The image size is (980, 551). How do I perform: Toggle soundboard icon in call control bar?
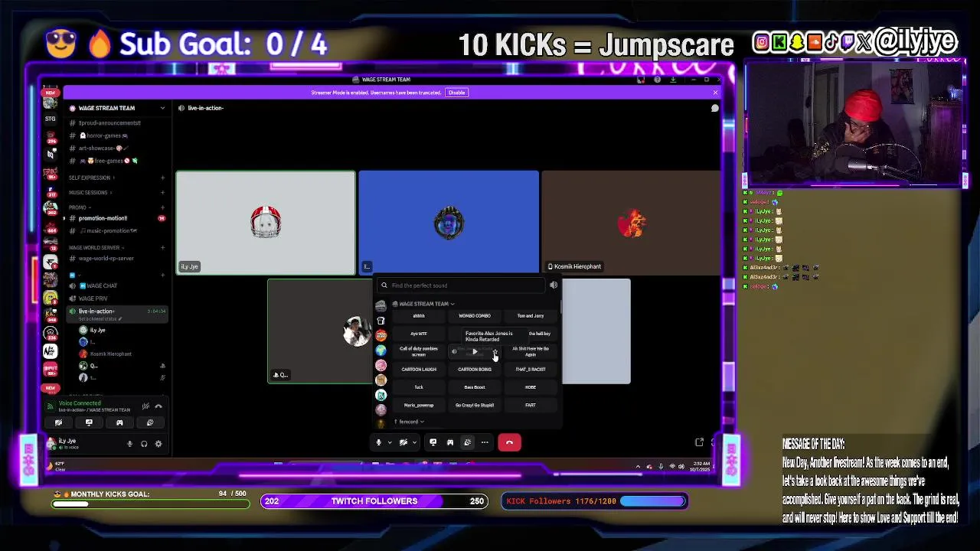(467, 442)
